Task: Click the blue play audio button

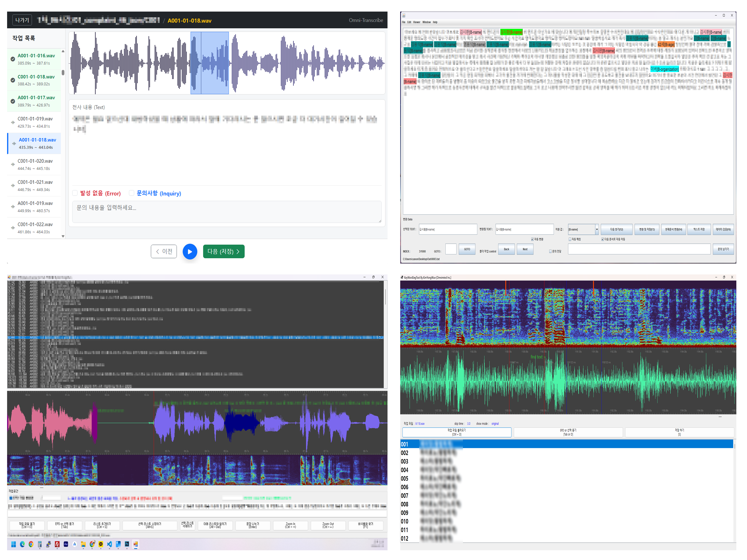Action: (x=190, y=251)
